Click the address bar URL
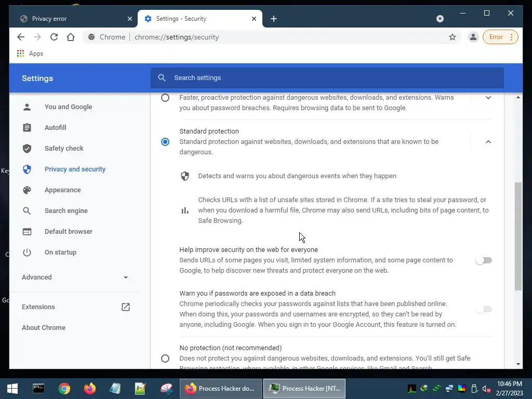This screenshot has height=399, width=532. 177,37
